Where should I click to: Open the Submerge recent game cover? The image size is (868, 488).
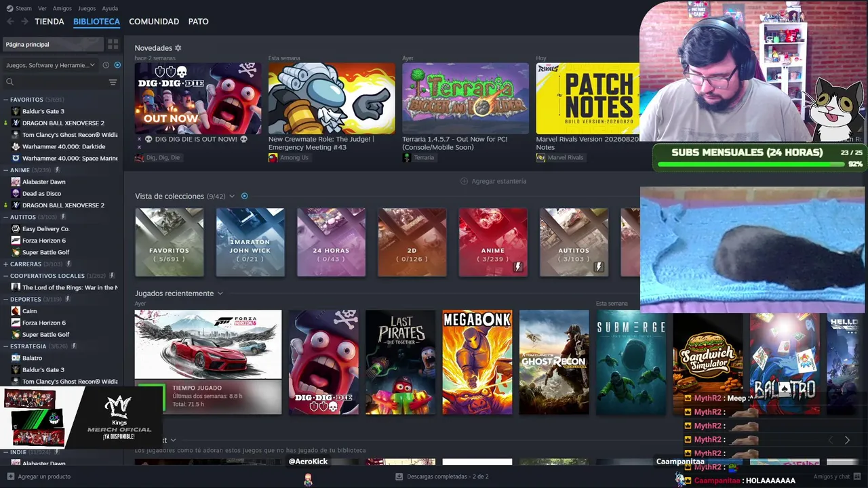(631, 362)
